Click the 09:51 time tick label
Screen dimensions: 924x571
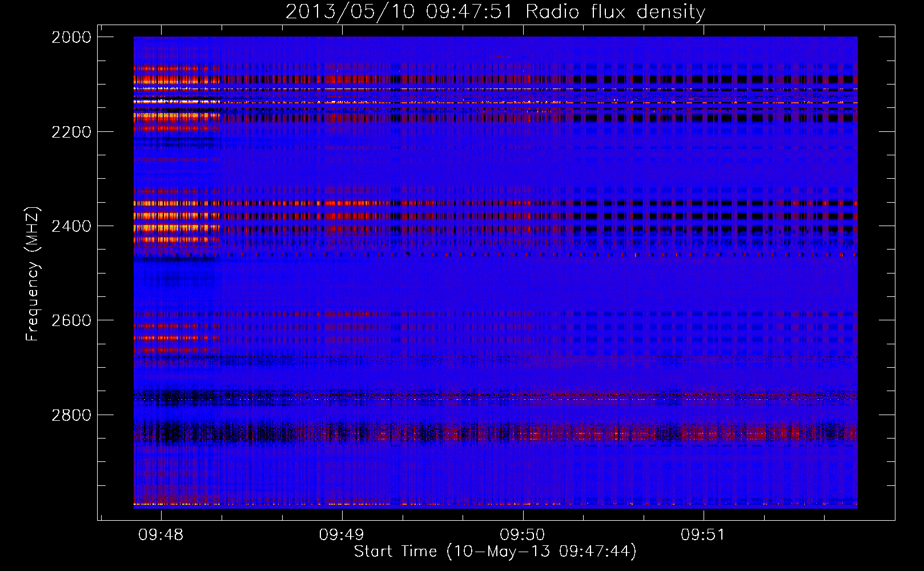pos(703,534)
